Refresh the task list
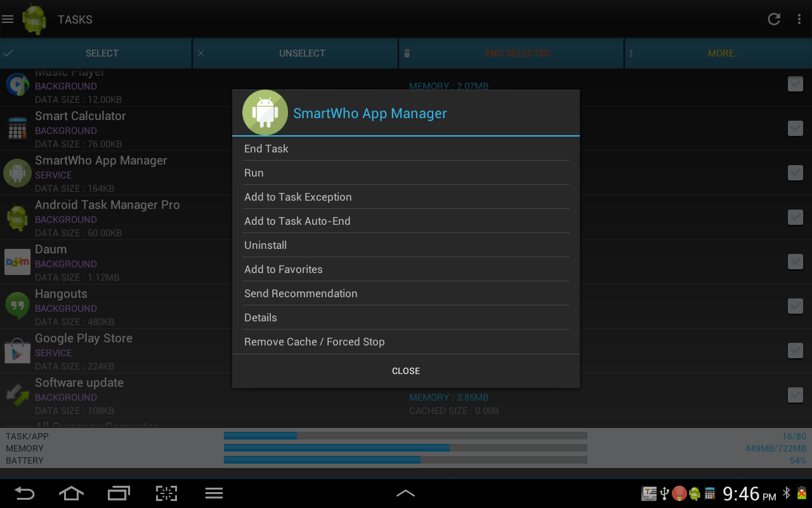The image size is (812, 508). 774,19
